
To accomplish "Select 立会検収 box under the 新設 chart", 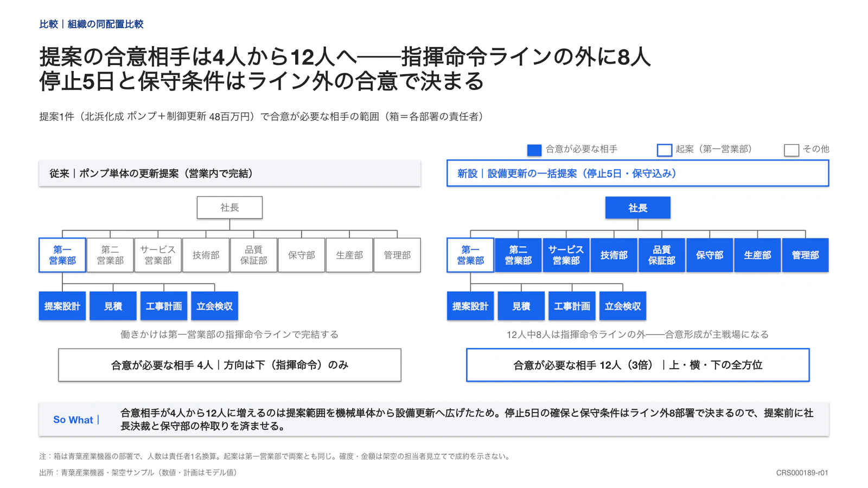I will (623, 306).
